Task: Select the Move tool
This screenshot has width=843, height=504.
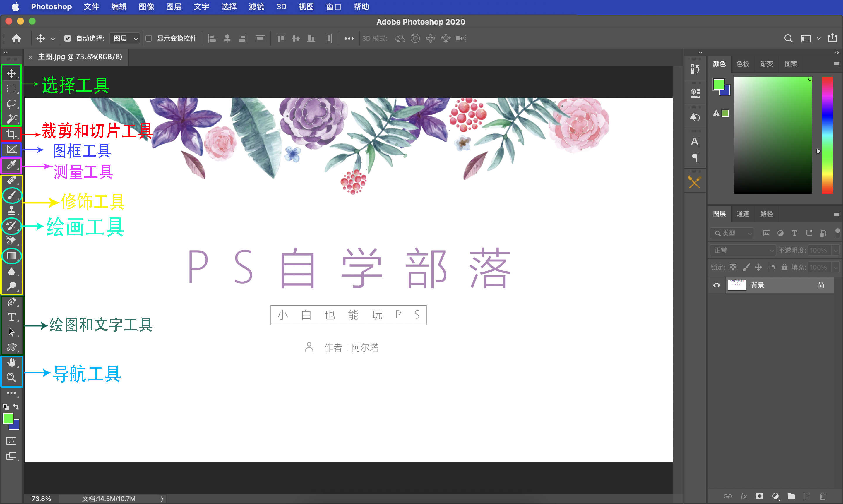Action: tap(11, 73)
